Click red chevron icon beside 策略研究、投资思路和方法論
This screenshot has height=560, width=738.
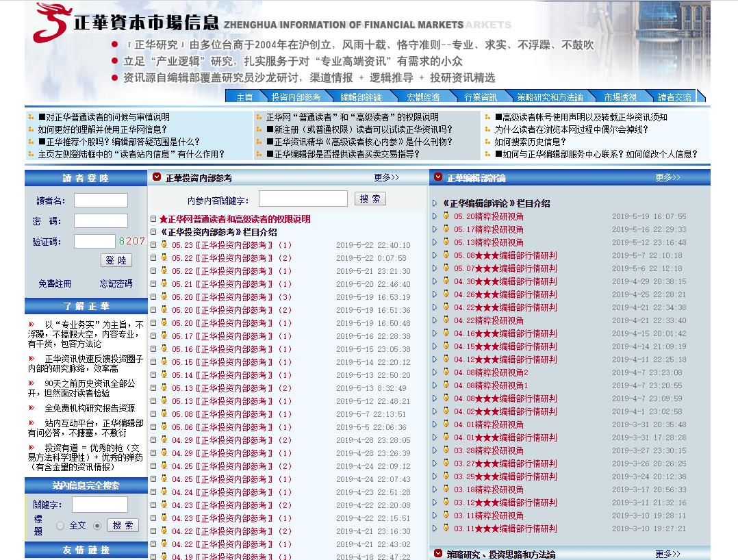click(x=438, y=553)
